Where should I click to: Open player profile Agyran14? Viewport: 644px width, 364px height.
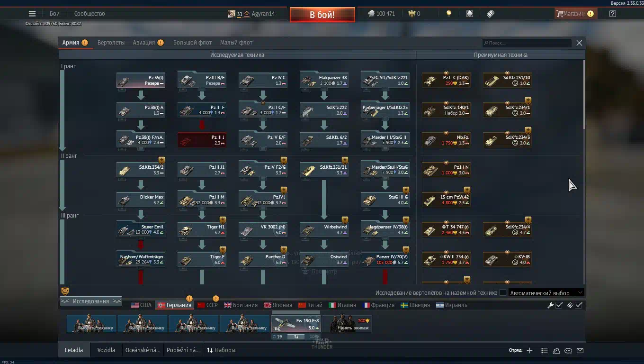pos(251,14)
